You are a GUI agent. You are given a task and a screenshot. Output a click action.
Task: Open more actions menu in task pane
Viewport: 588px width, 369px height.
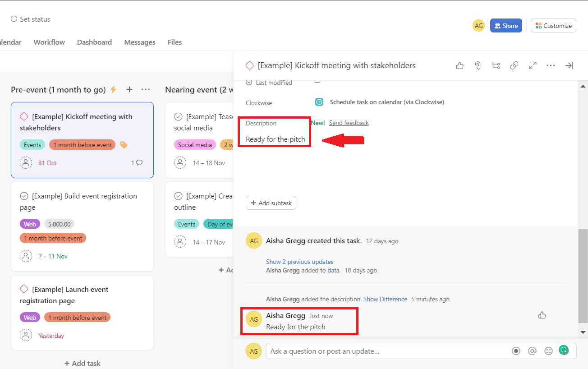(551, 65)
